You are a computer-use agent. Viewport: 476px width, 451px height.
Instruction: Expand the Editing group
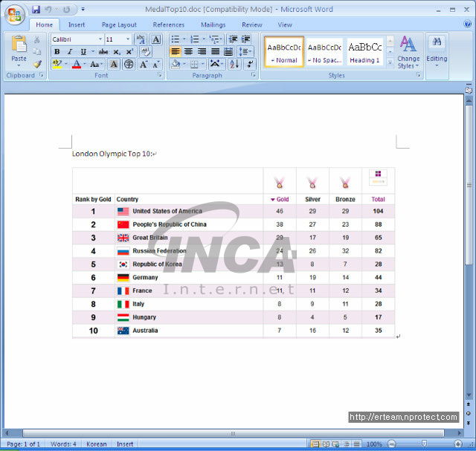click(x=437, y=52)
